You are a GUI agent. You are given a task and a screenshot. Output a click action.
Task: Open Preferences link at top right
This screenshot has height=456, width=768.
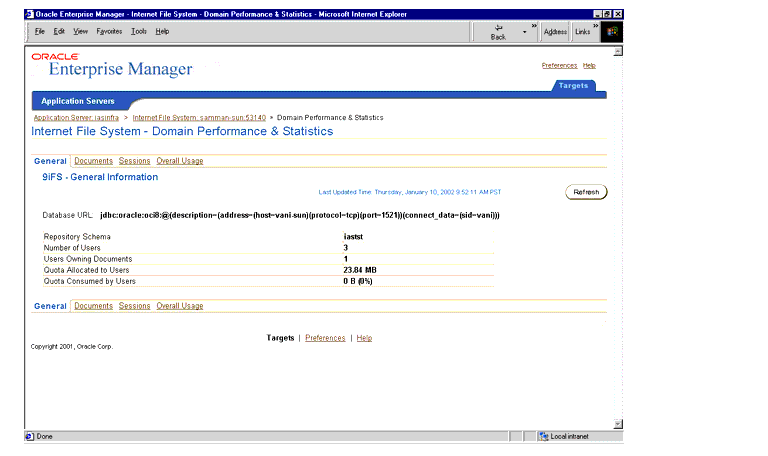point(559,66)
